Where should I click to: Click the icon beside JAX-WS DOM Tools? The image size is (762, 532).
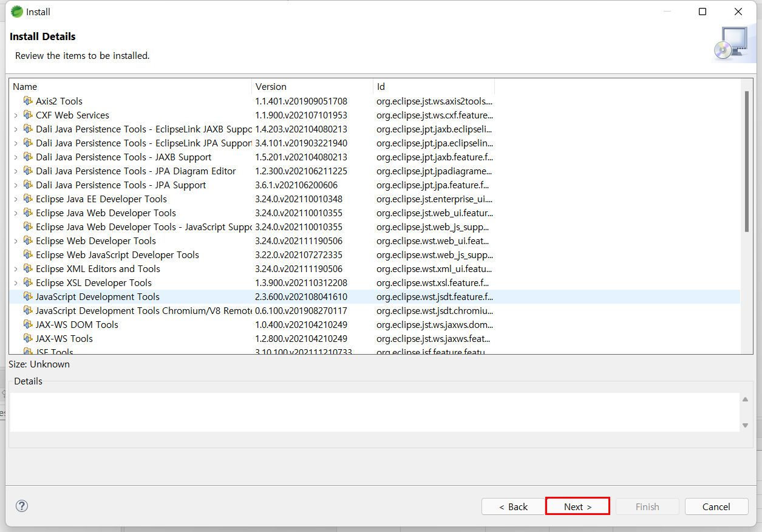(x=28, y=324)
